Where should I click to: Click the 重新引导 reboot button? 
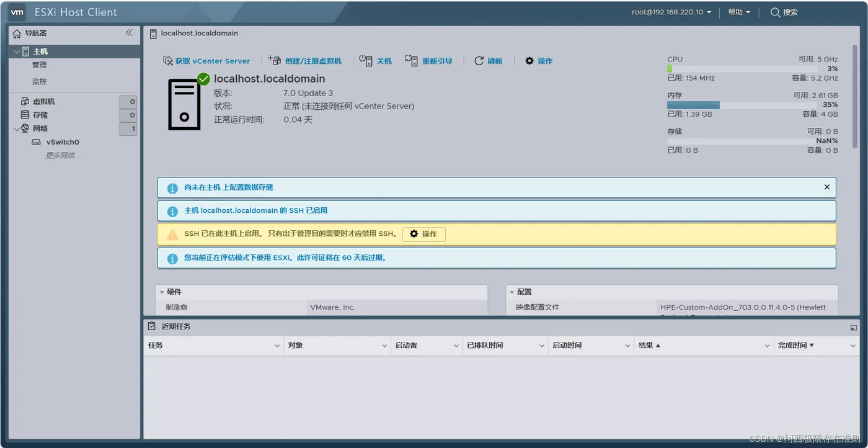click(x=428, y=61)
